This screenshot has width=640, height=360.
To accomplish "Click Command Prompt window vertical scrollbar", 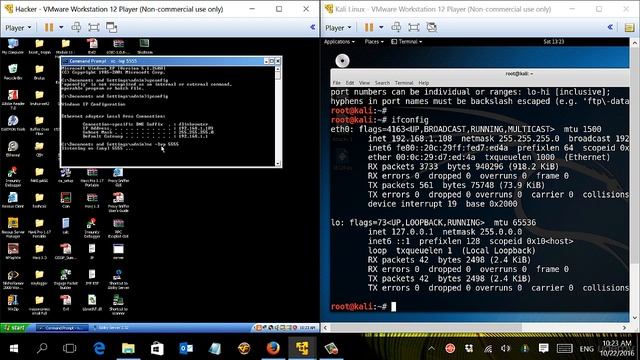I will [x=278, y=116].
